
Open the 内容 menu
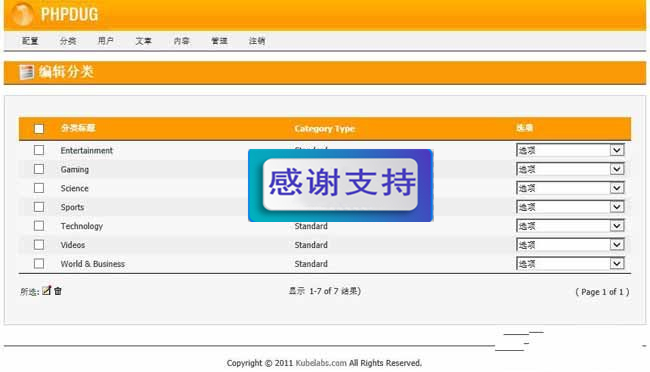181,41
